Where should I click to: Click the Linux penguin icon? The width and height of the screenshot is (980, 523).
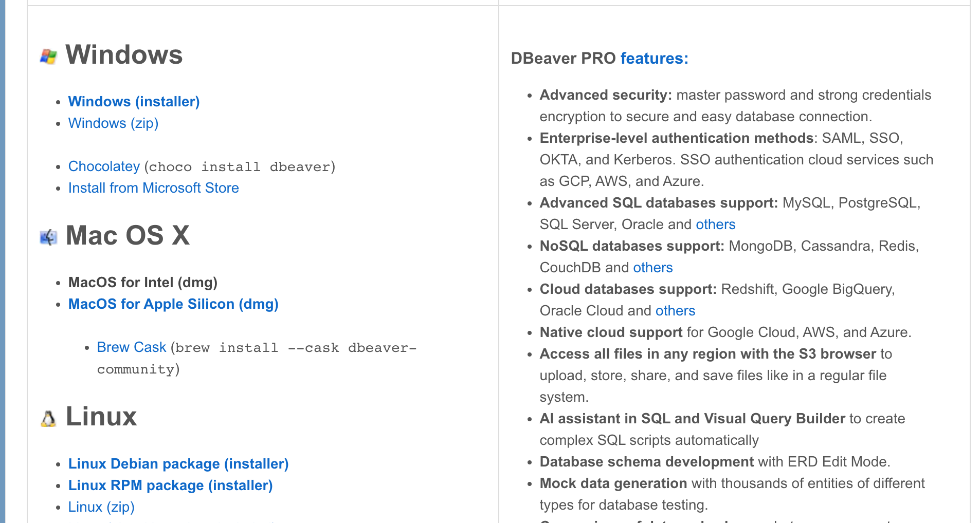(x=48, y=419)
